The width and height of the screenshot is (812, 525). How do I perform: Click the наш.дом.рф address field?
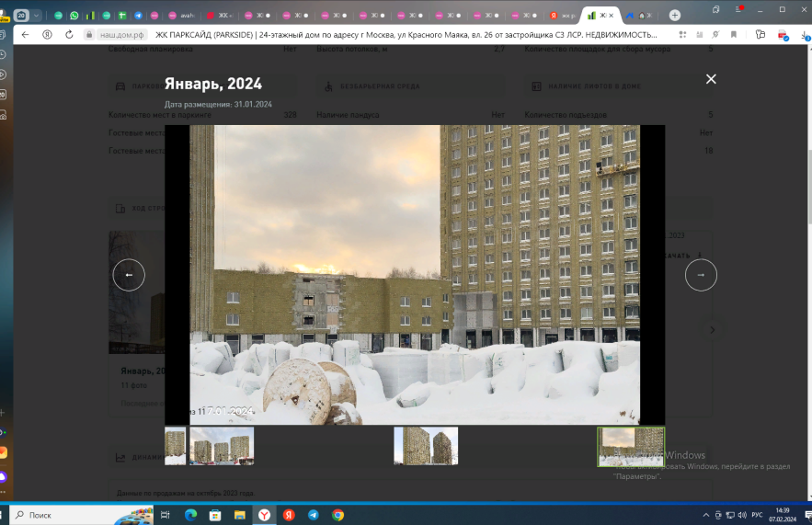pyautogui.click(x=121, y=35)
